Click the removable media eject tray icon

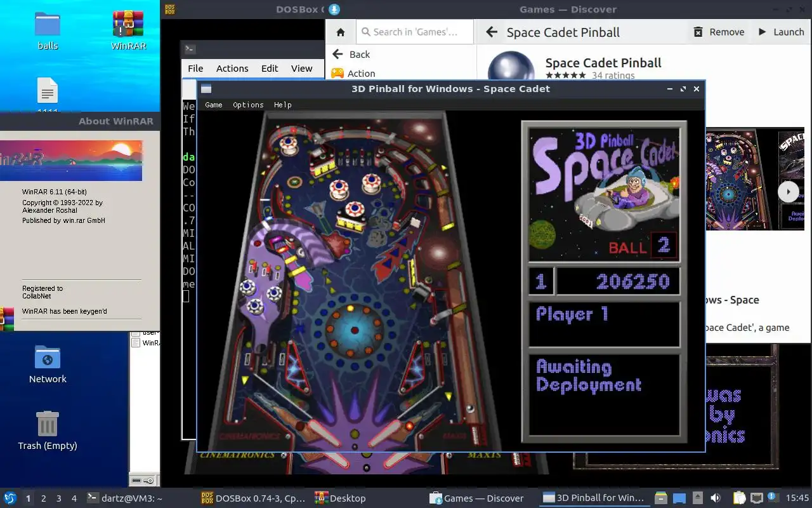697,498
